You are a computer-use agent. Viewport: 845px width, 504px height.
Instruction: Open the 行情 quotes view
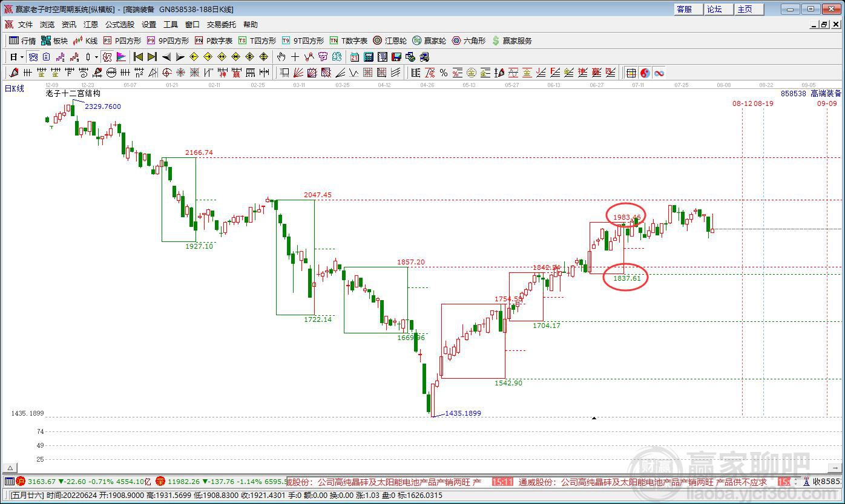pos(23,41)
